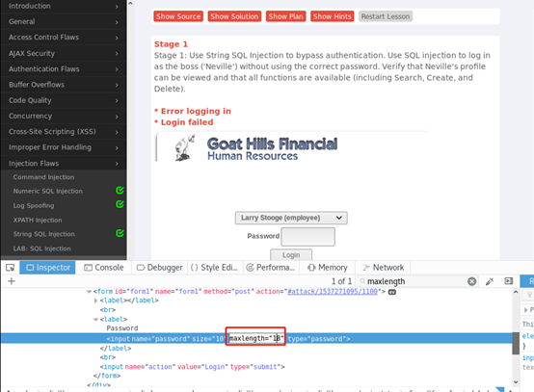Click the Show Solution button
This screenshot has width=534, height=392.
[234, 16]
